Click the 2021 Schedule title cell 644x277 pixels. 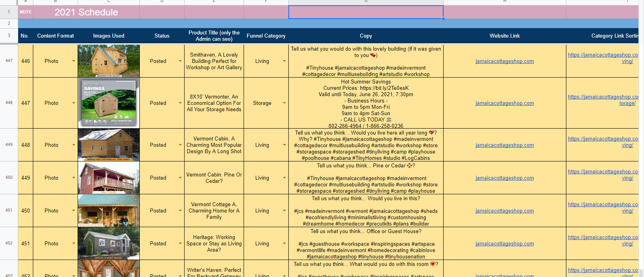coord(86,12)
